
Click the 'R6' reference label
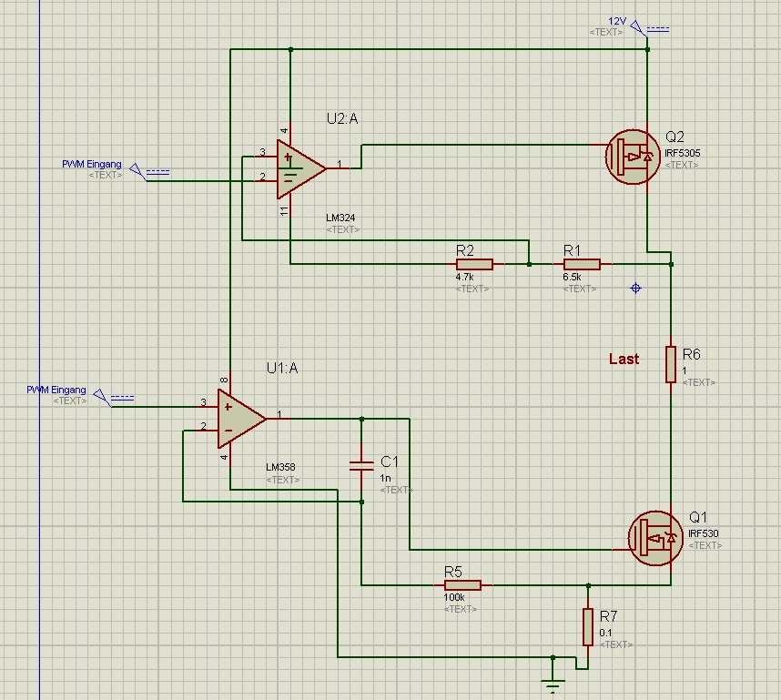coord(692,354)
